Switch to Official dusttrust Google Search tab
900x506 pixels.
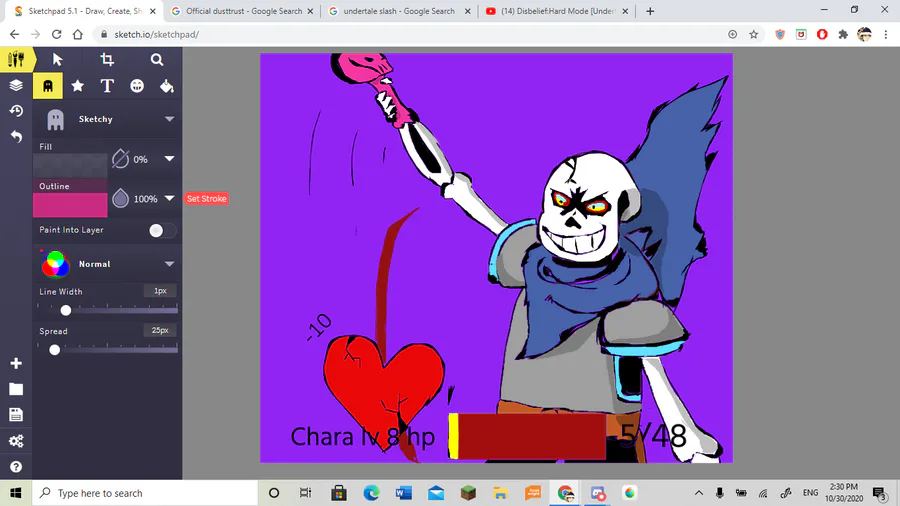point(243,11)
